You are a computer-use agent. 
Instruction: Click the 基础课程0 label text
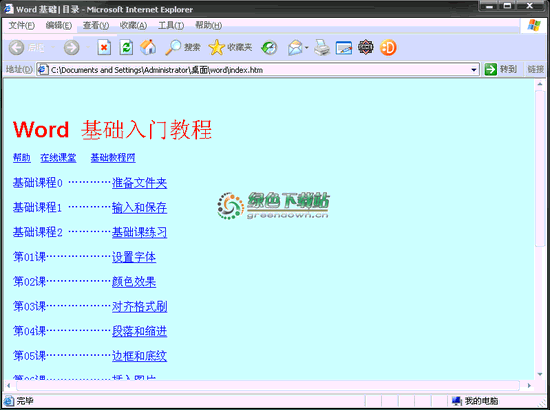[x=38, y=183]
